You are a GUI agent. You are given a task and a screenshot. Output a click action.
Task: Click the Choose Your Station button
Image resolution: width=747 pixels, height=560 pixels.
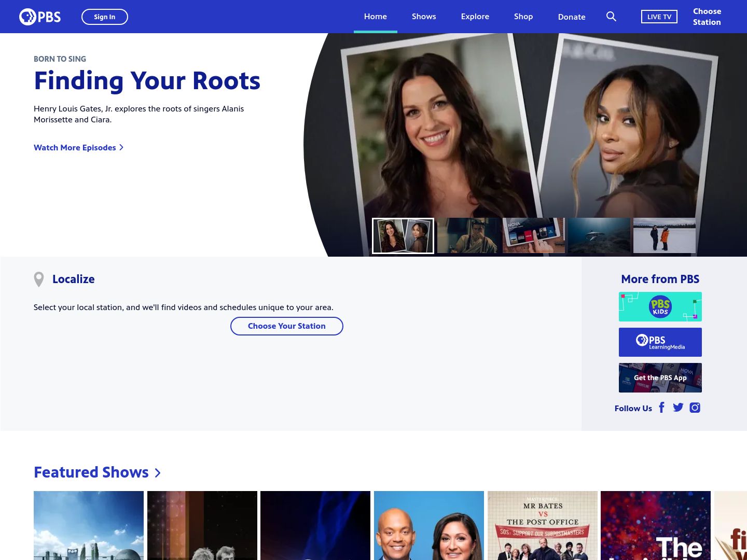pyautogui.click(x=287, y=326)
